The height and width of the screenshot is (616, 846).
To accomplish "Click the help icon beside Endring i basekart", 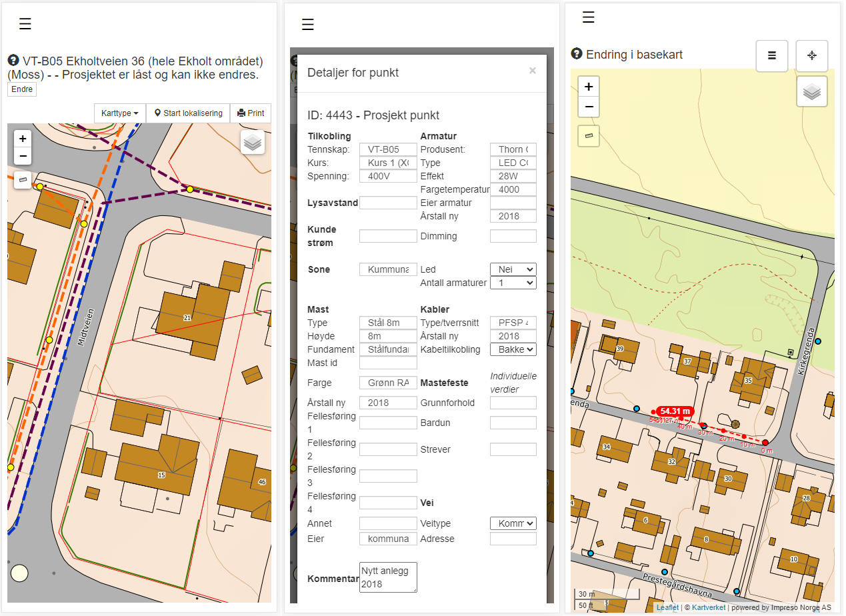I will (577, 54).
